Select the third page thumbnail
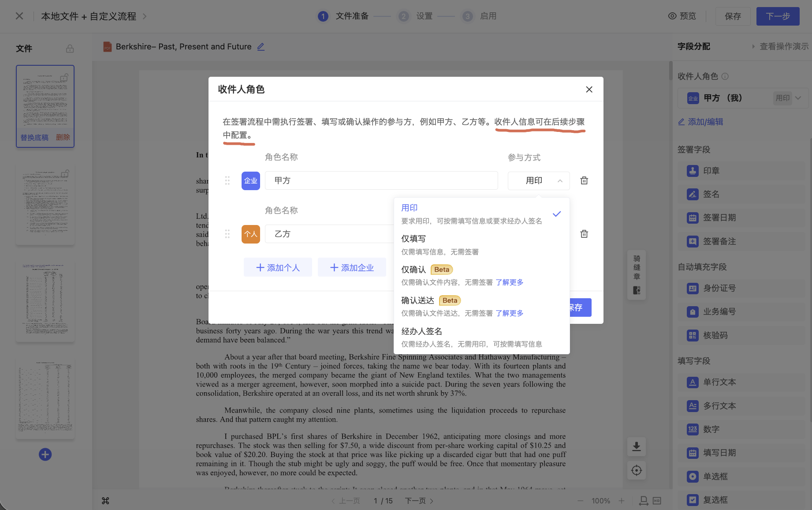This screenshot has height=510, width=812. click(45, 302)
